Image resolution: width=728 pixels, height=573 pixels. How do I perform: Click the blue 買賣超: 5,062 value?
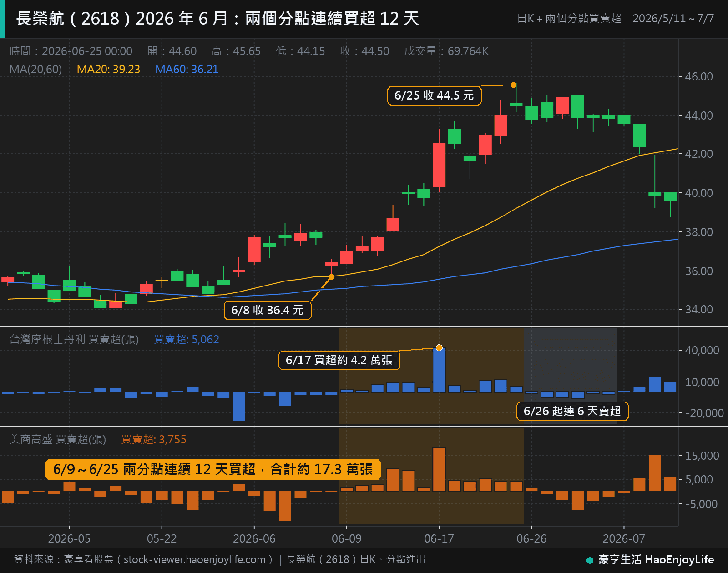(x=187, y=339)
